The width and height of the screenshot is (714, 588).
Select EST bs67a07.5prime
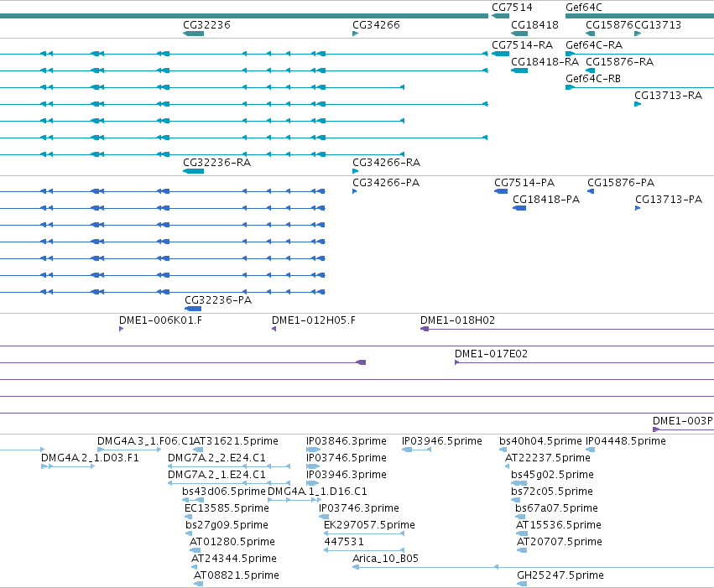coord(556,509)
